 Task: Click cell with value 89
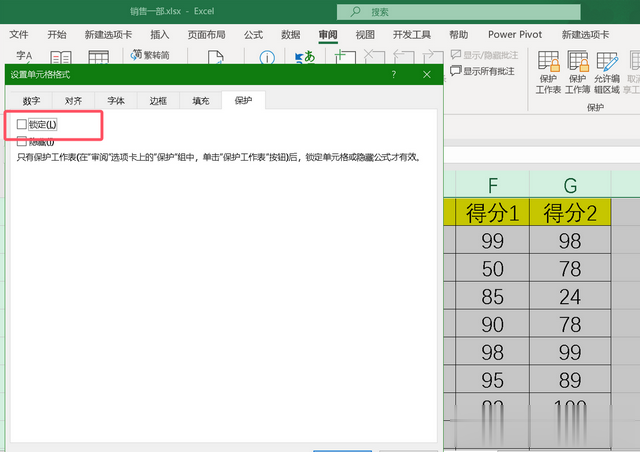[570, 379]
